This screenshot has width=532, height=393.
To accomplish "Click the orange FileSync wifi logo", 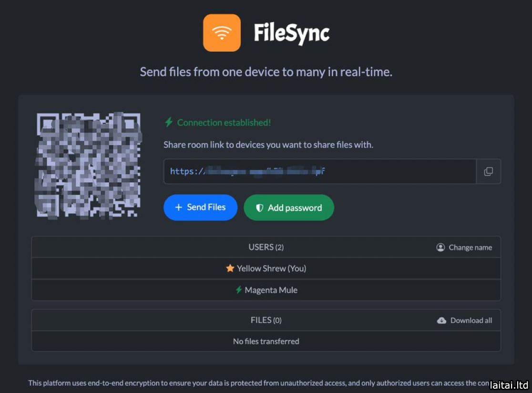I will click(x=222, y=33).
